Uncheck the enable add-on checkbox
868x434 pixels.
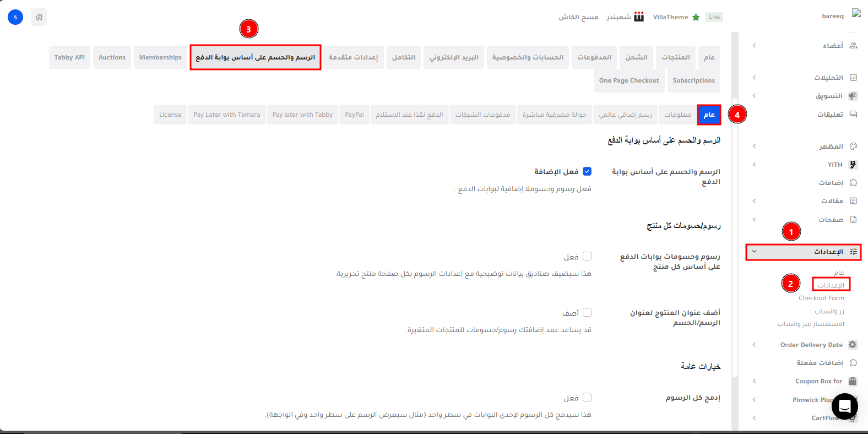point(587,171)
